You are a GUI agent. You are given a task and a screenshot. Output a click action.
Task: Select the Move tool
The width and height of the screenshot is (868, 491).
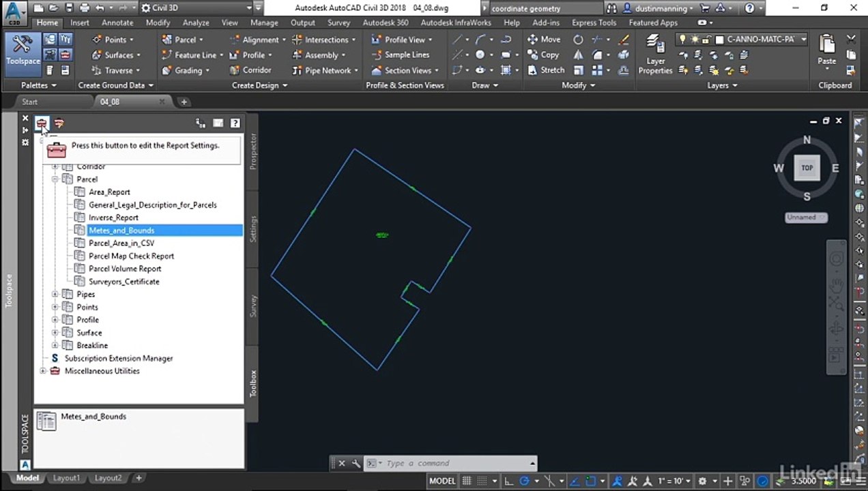click(544, 40)
